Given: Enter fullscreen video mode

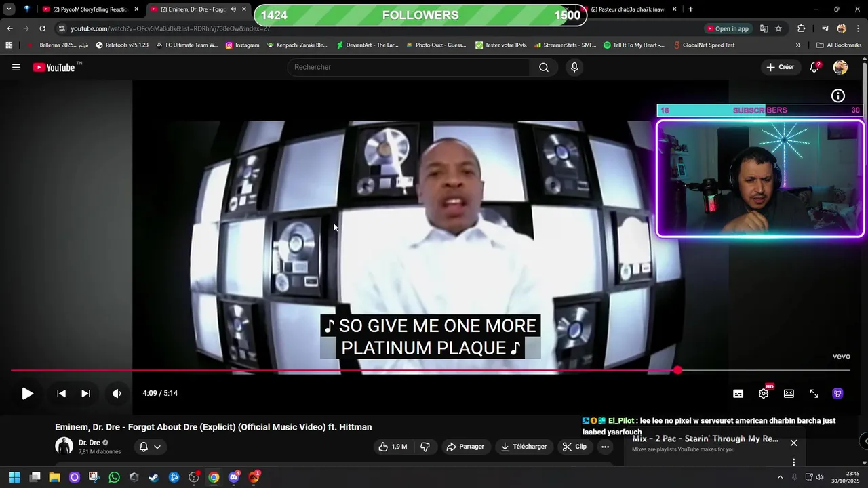Looking at the screenshot, I should point(814,393).
